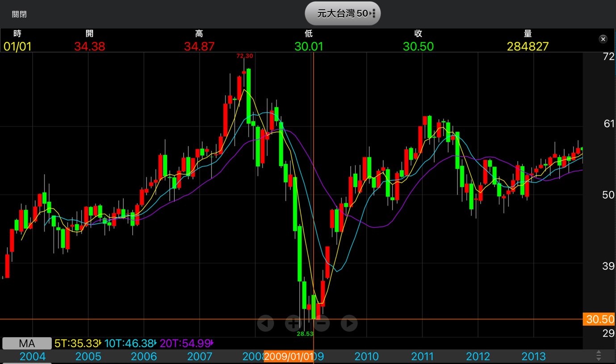The image size is (616, 364).
Task: Move the chart cursor left with the left arrow
Action: click(265, 323)
